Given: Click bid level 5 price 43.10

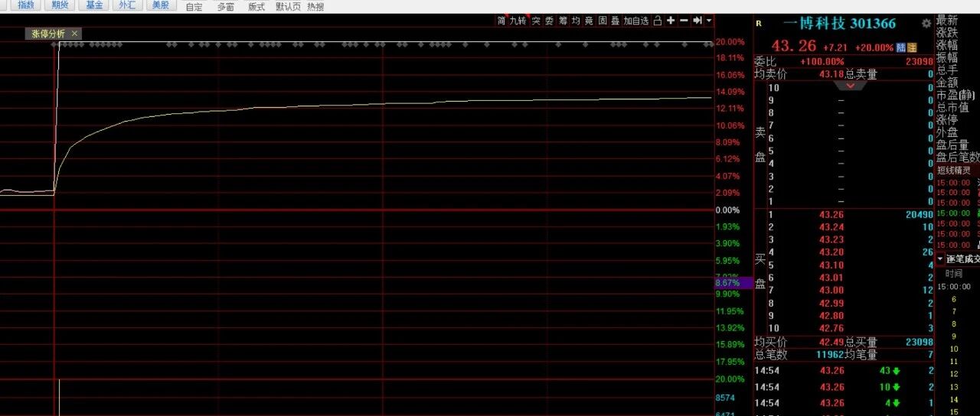Looking at the screenshot, I should [x=831, y=265].
